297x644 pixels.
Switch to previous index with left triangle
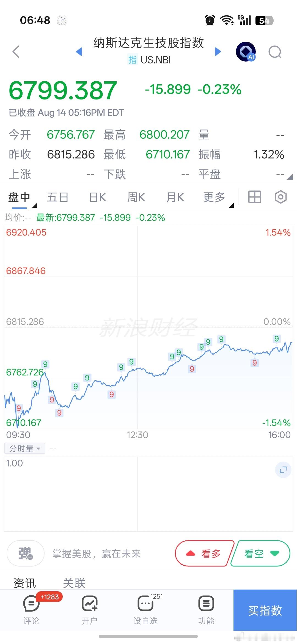[x=79, y=51]
